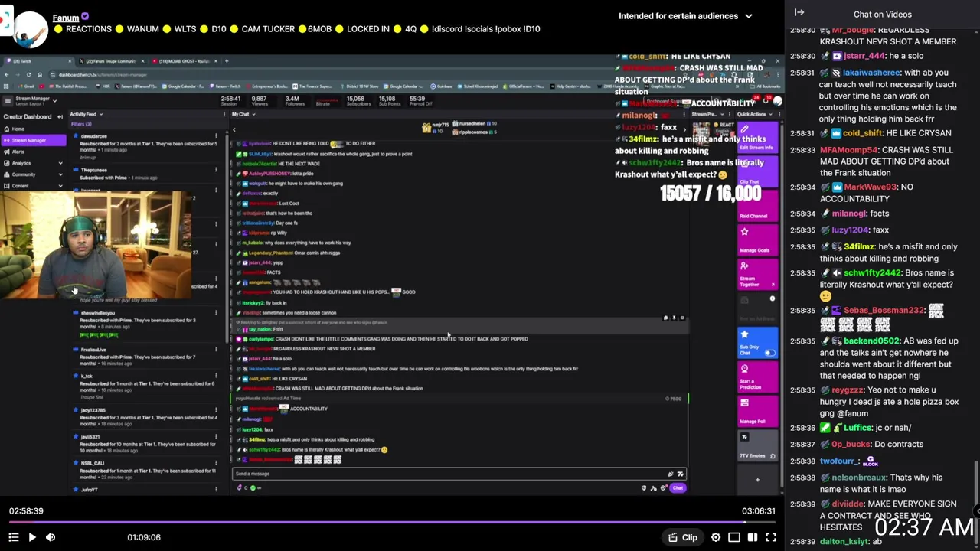The height and width of the screenshot is (551, 980).
Task: Open the Manage Poll quick action
Action: (x=757, y=412)
